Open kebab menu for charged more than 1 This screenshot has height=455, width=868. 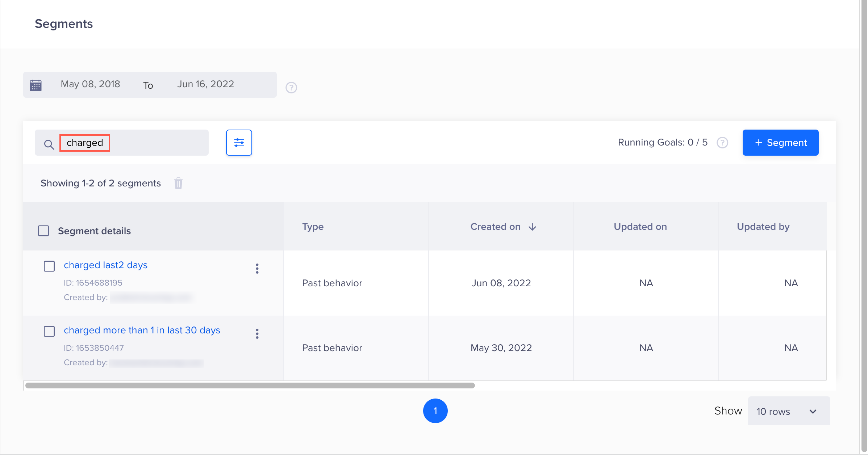coord(257,334)
